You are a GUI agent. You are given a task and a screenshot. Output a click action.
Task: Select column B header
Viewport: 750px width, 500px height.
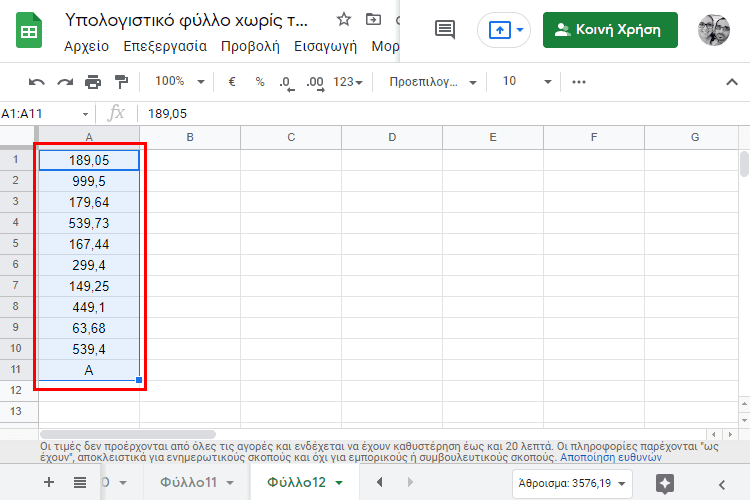(190, 138)
